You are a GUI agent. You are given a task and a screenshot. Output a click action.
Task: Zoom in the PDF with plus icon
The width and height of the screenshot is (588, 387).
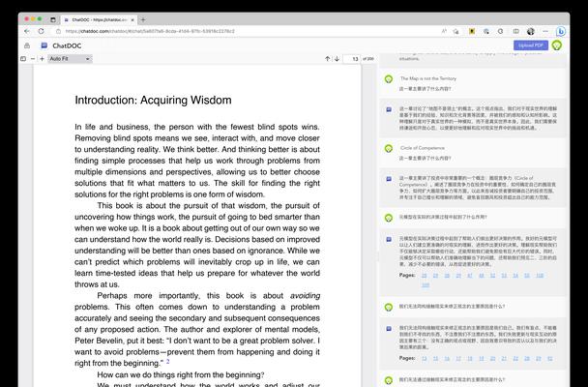pyautogui.click(x=42, y=59)
